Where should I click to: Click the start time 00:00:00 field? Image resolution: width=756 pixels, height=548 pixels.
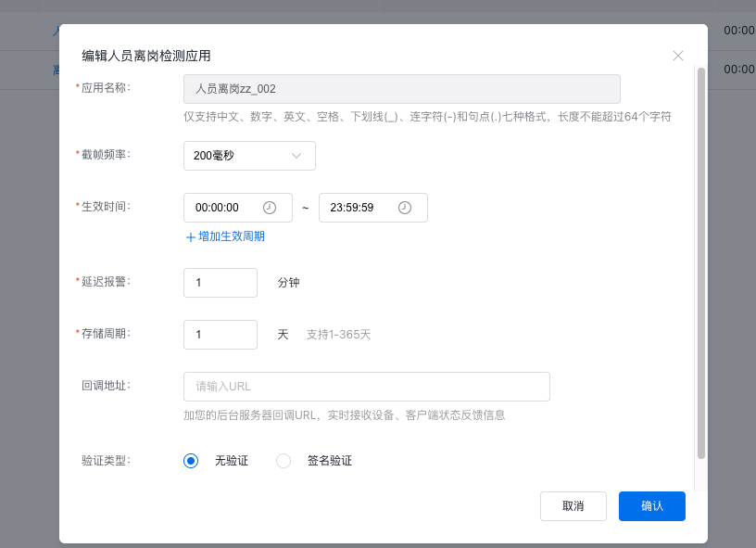(x=238, y=208)
